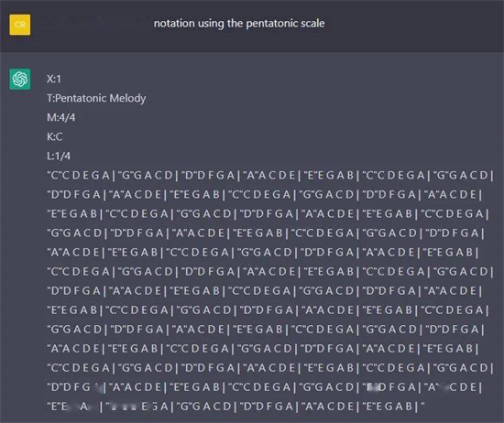Click the L:1/4 note length line
Viewport: 504px width, 423px height.
coord(59,156)
